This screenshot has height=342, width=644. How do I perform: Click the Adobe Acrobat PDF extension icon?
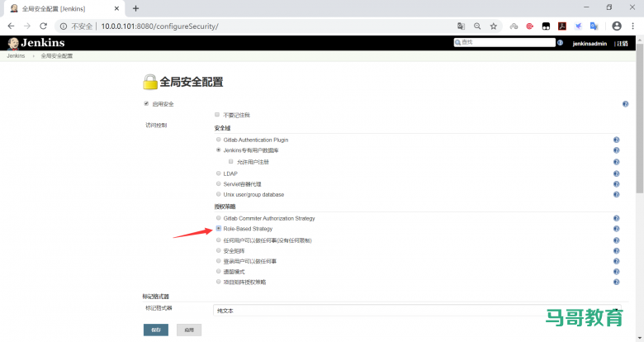[562, 26]
